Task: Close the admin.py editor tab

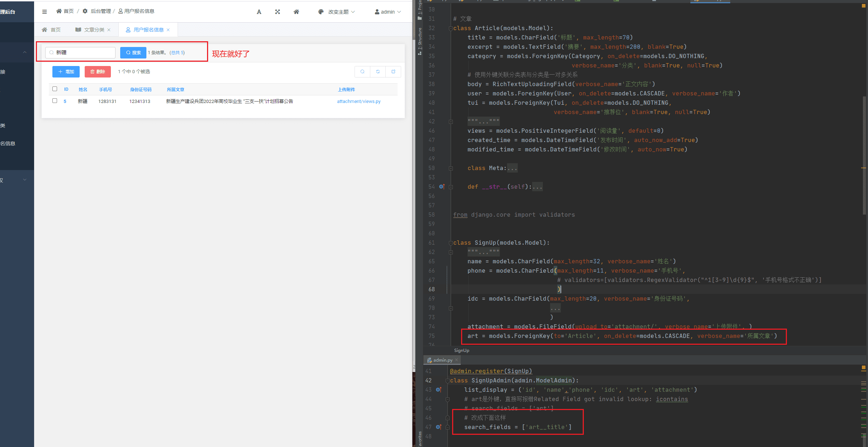Action: (x=456, y=360)
